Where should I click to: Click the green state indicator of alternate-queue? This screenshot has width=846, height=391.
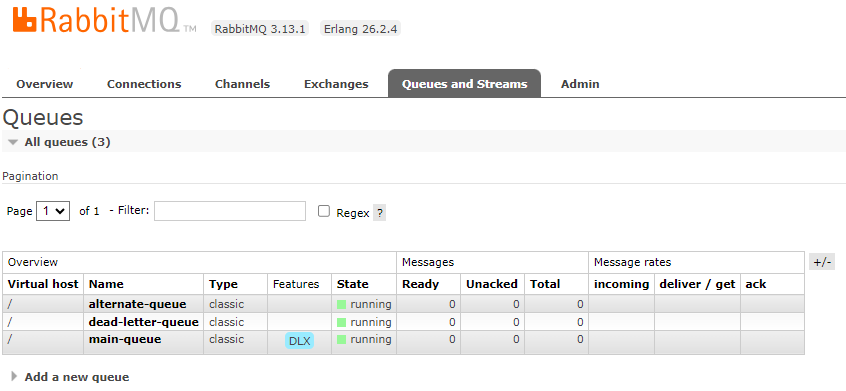[341, 304]
